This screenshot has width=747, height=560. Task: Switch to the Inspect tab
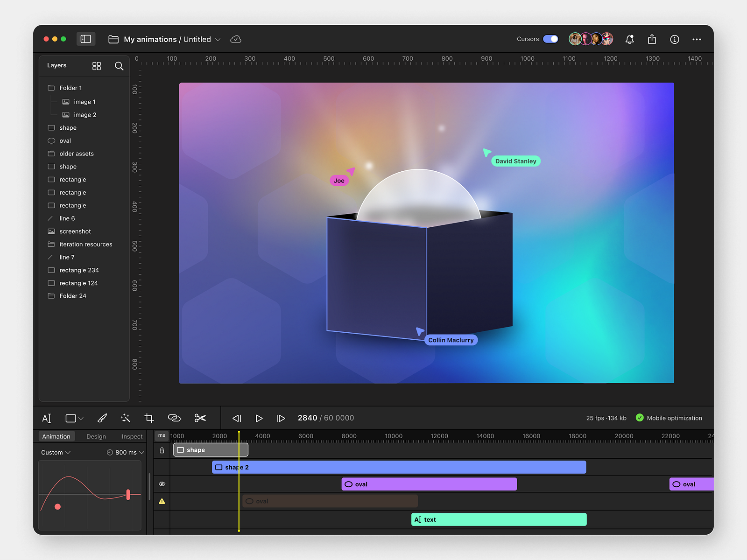pos(132,436)
